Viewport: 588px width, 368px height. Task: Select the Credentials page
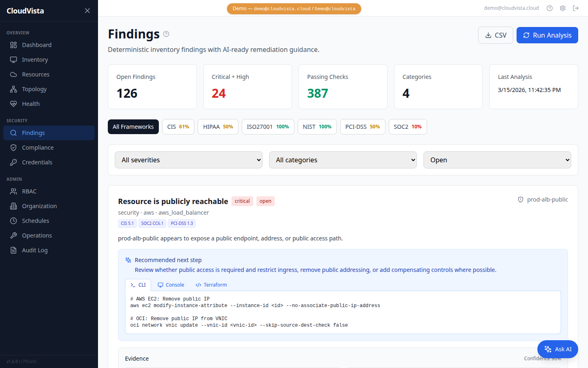[37, 162]
